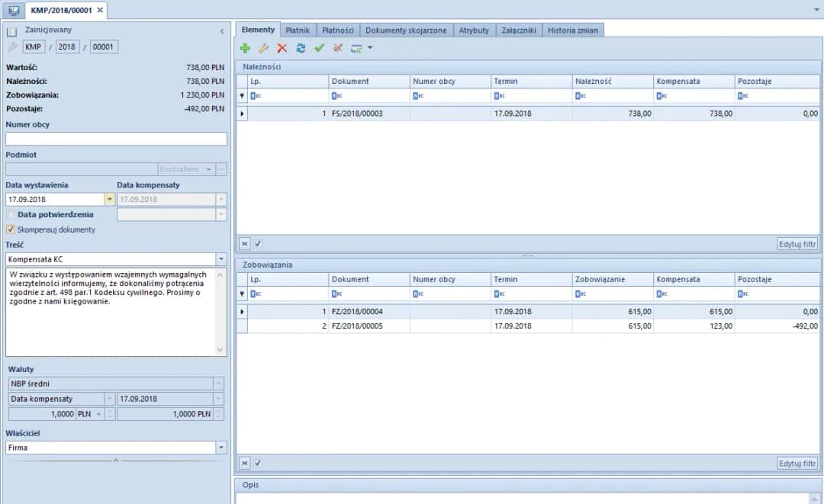
Task: Switch to the Płatności tab
Action: click(337, 30)
